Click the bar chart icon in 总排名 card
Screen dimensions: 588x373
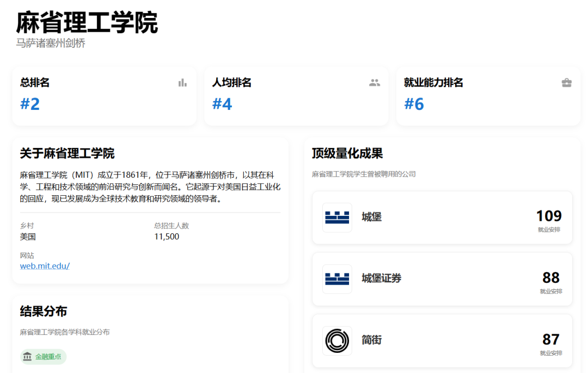(x=182, y=83)
